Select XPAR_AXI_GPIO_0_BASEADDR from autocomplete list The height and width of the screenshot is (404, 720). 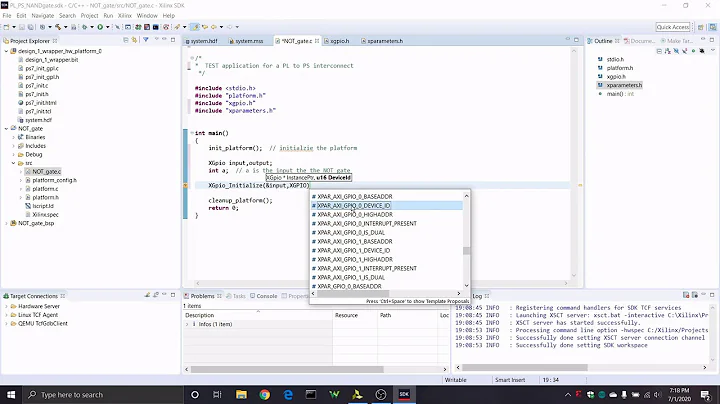tap(354, 196)
